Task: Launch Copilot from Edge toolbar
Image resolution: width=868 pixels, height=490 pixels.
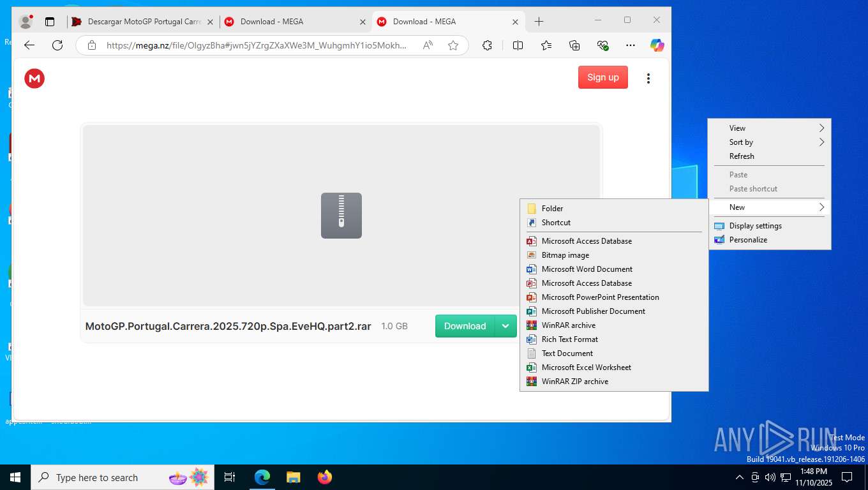Action: (657, 45)
